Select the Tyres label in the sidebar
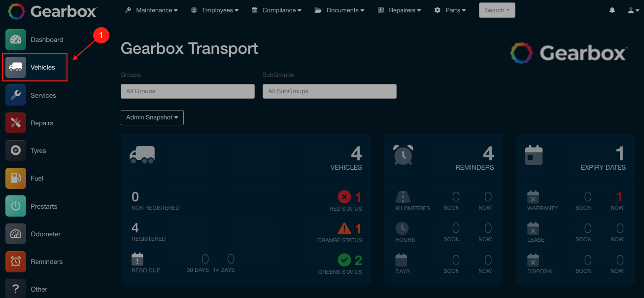 [38, 150]
